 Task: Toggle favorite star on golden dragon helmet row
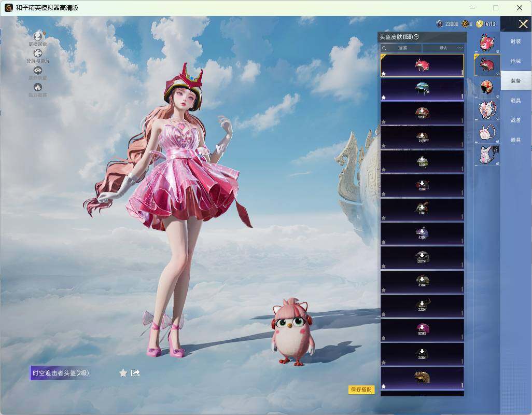coord(383,386)
